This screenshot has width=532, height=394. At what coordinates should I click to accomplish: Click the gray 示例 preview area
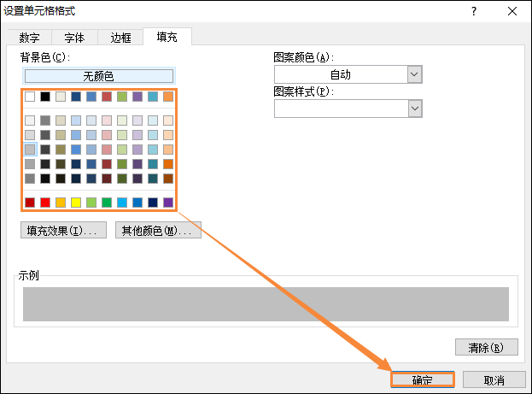click(266, 304)
